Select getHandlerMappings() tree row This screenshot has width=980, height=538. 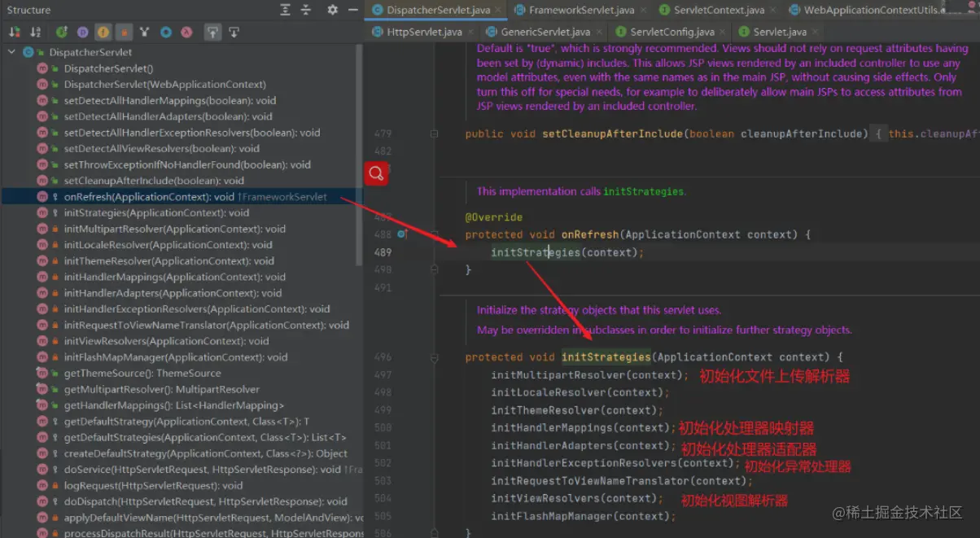180,405
